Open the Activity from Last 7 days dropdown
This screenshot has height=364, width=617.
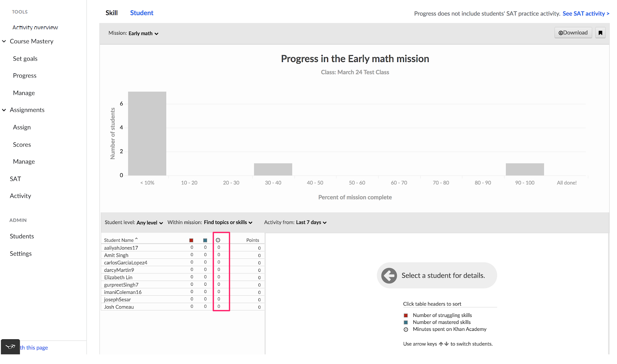(x=311, y=222)
